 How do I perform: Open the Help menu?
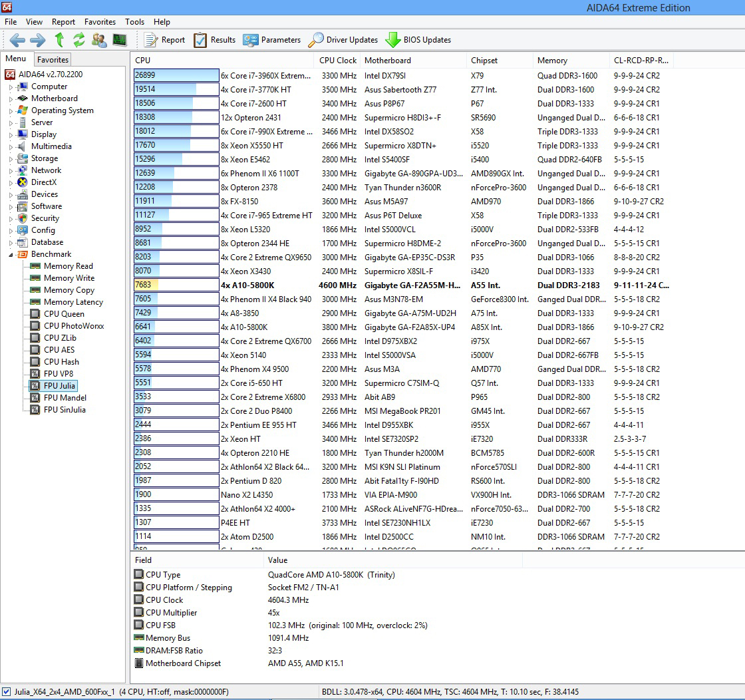162,22
